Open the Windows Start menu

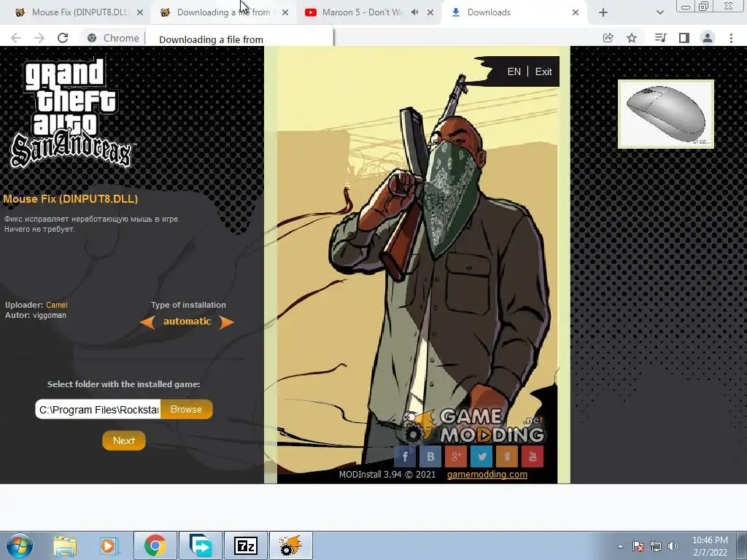coord(19,545)
